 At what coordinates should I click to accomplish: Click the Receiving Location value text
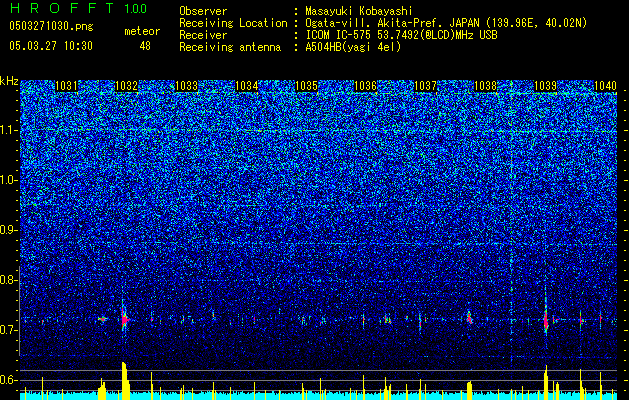coord(446,23)
